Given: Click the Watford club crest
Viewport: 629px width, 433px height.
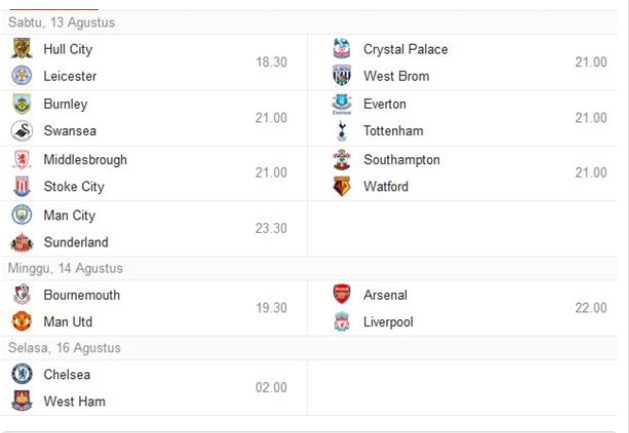Looking at the screenshot, I should click(342, 186).
